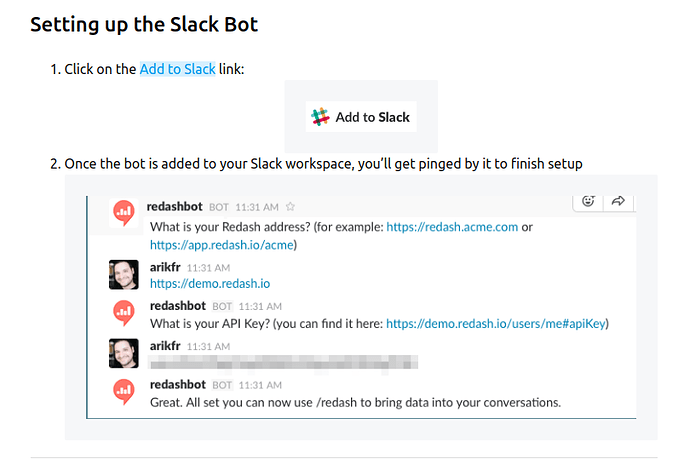
Task: Click the share message arrow icon
Action: (618, 202)
